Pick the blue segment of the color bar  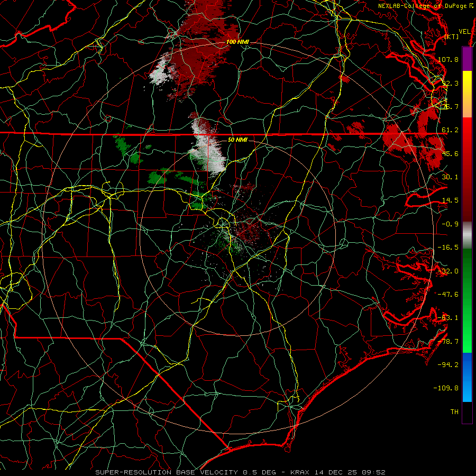467,377
